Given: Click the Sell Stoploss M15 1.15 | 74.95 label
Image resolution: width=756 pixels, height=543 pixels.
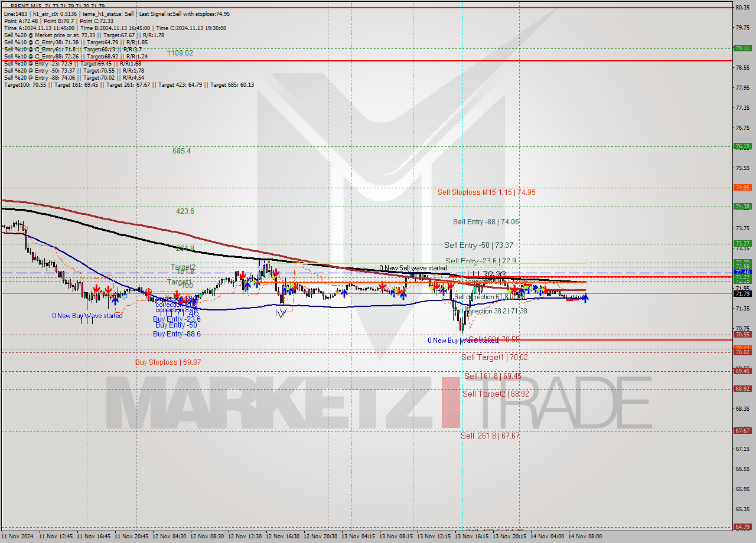Looking at the screenshot, I should [x=486, y=192].
